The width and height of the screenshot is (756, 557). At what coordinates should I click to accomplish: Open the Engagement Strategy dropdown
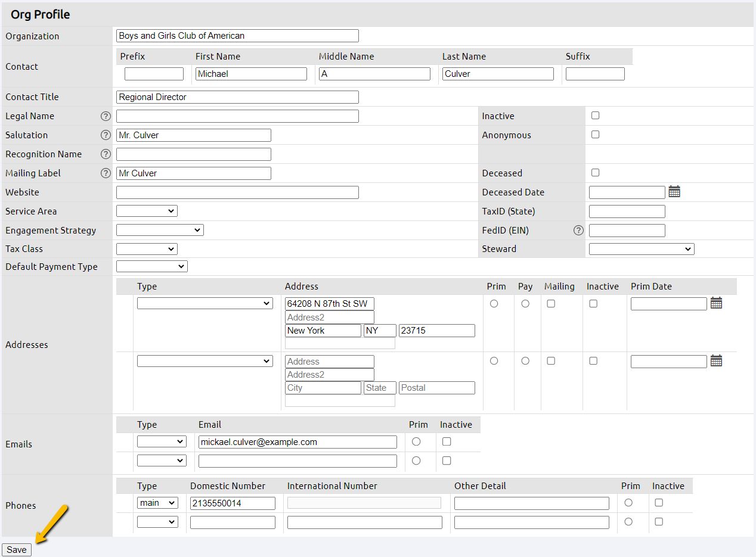click(x=160, y=230)
